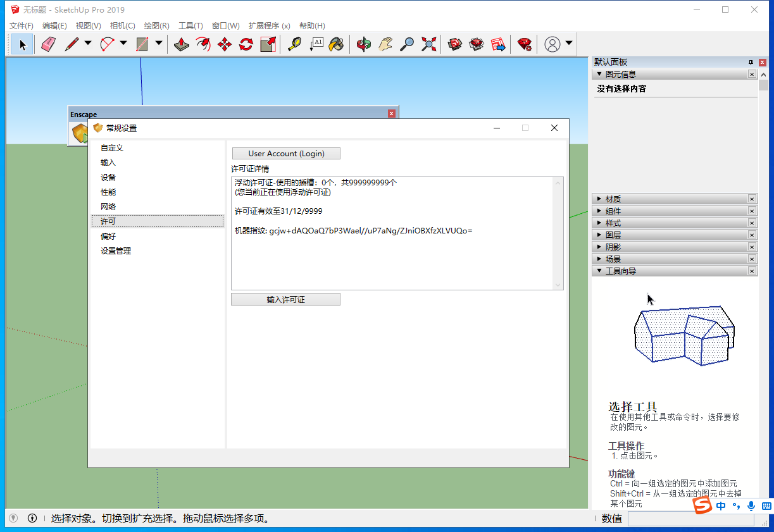
Task: Select the Eraser tool
Action: click(48, 44)
